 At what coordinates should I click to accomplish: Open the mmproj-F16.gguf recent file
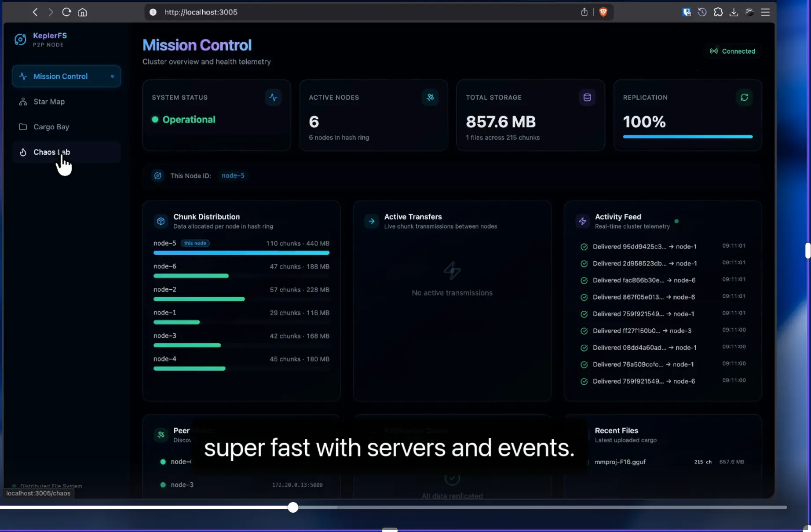pyautogui.click(x=620, y=462)
